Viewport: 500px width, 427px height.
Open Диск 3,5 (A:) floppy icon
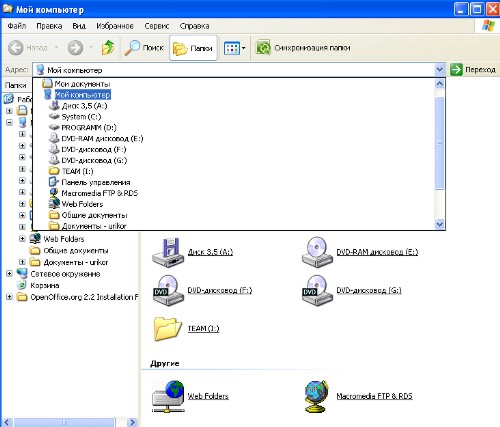pos(168,252)
